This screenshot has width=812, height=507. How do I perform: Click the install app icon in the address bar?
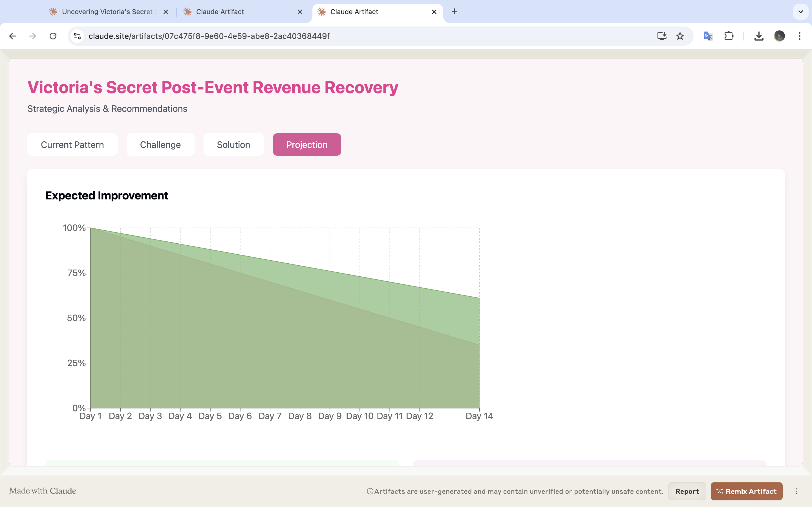661,36
